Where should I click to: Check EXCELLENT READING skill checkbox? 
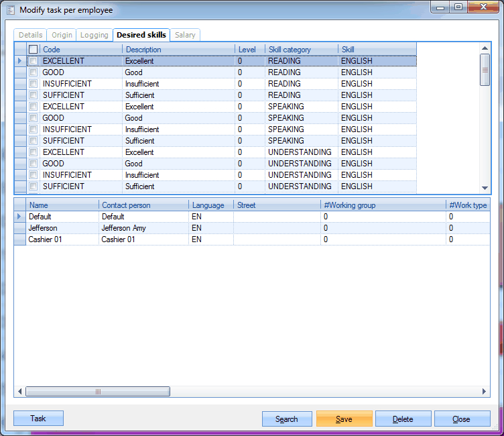pyautogui.click(x=33, y=61)
